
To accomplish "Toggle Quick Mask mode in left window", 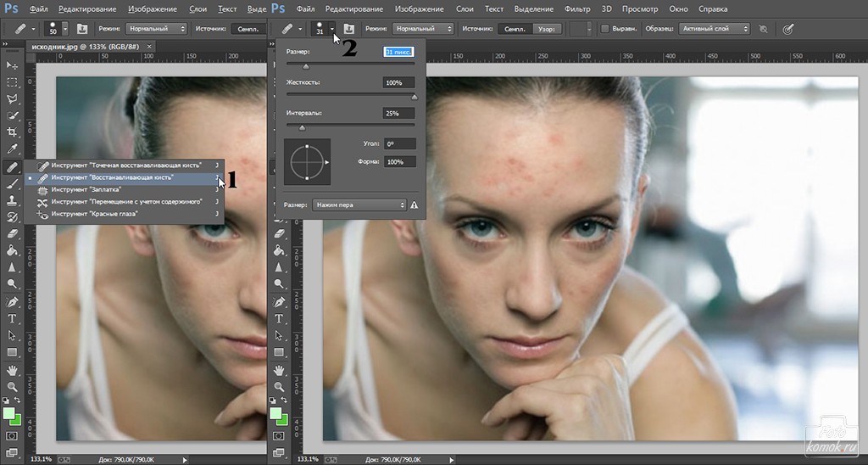I will tap(12, 436).
